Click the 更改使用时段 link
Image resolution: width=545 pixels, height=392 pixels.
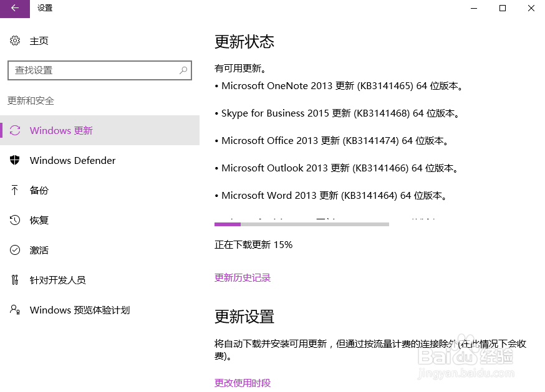[241, 383]
